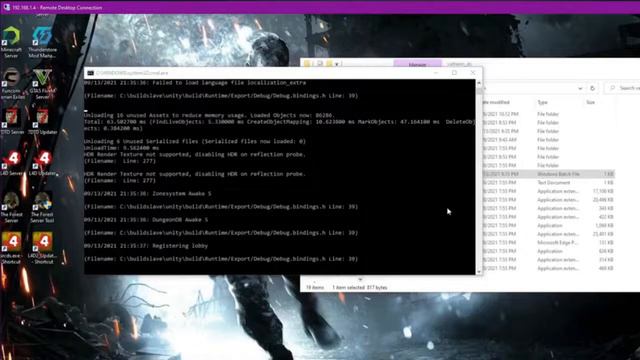Click the folder icon in Explorer's quick access toolbar
640x360 pixels.
tap(307, 64)
